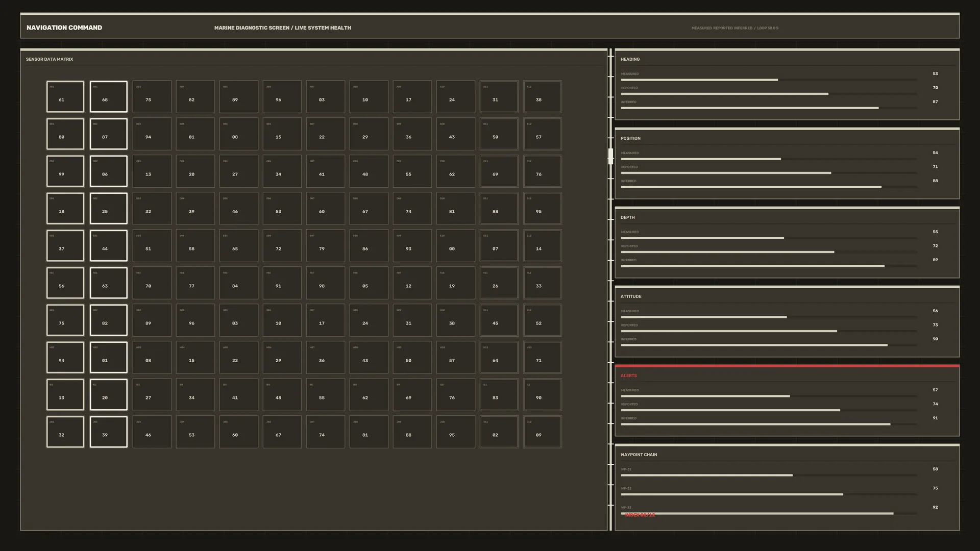Click the POSITION panel title
This screenshot has height=551, width=980.
pos(630,138)
